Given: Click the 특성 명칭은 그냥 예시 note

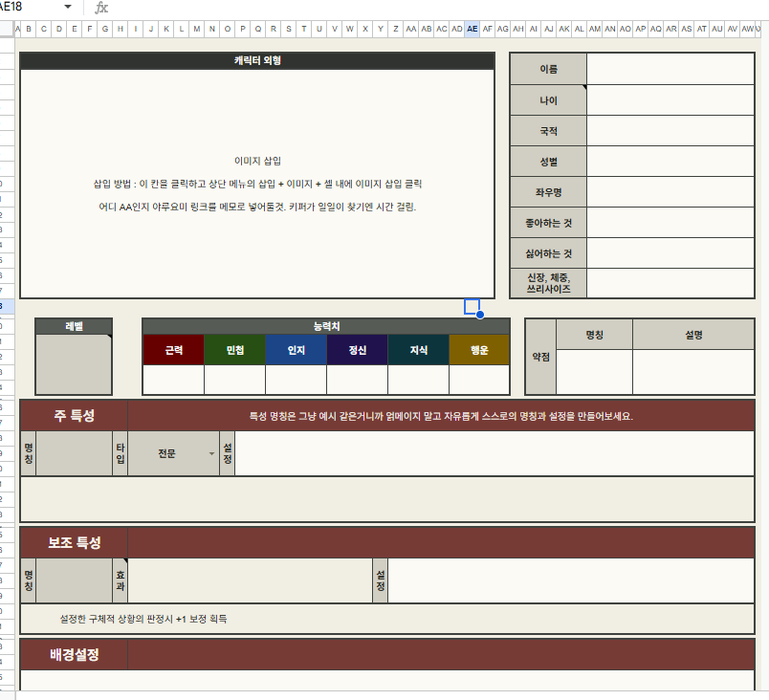Looking at the screenshot, I should [441, 416].
